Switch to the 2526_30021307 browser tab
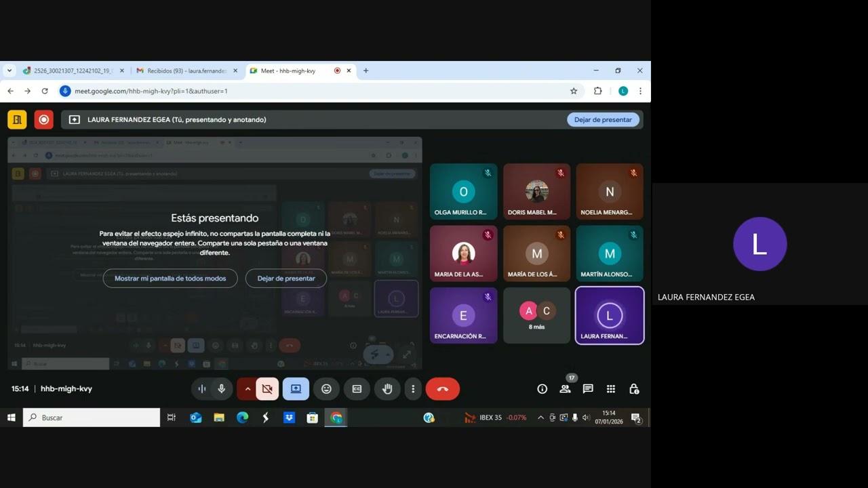Image resolution: width=868 pixels, height=488 pixels. point(73,70)
